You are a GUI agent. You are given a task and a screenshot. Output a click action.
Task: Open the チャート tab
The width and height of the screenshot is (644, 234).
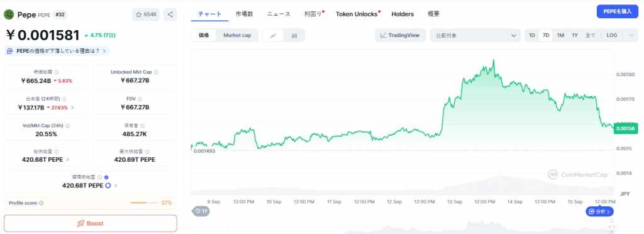[210, 14]
